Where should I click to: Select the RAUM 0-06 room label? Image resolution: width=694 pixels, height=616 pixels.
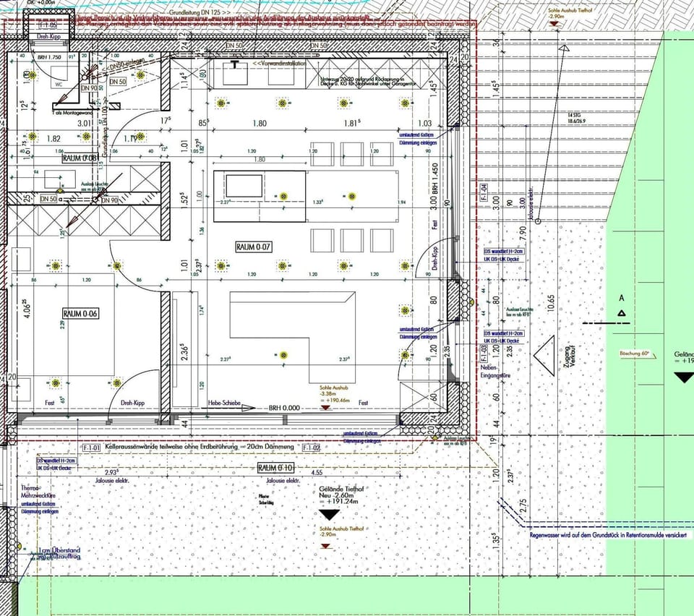pos(80,314)
